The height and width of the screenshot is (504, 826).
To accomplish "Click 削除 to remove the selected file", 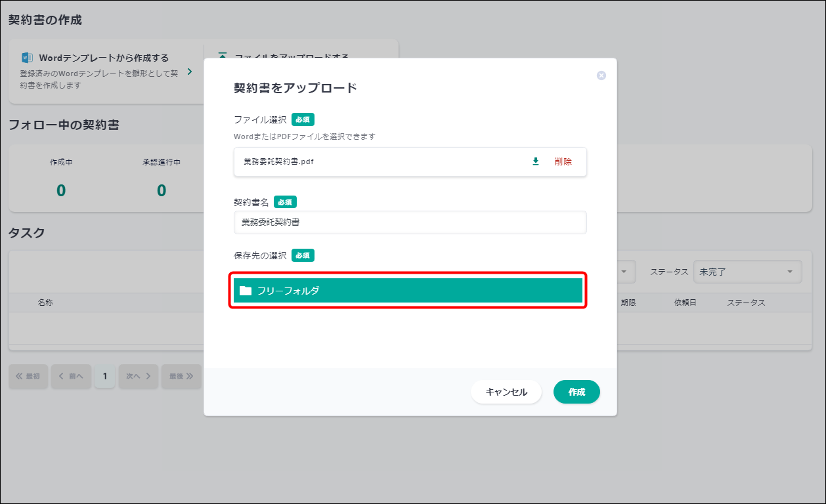I will click(x=563, y=161).
